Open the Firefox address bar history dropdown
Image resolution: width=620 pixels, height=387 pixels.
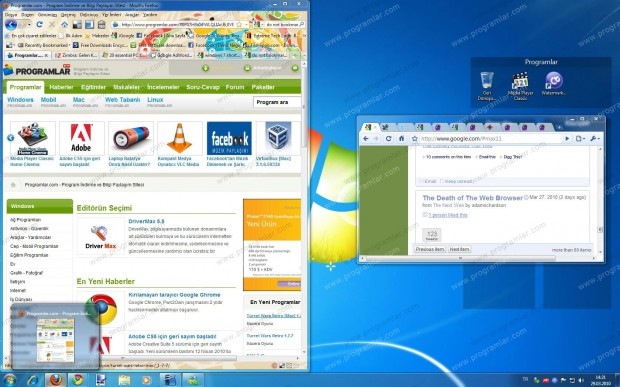coord(246,25)
